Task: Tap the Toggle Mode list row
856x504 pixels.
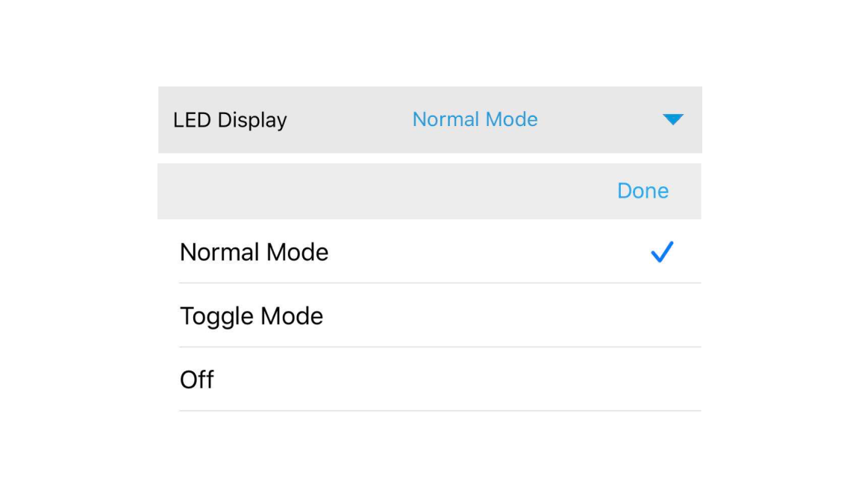Action: (439, 316)
